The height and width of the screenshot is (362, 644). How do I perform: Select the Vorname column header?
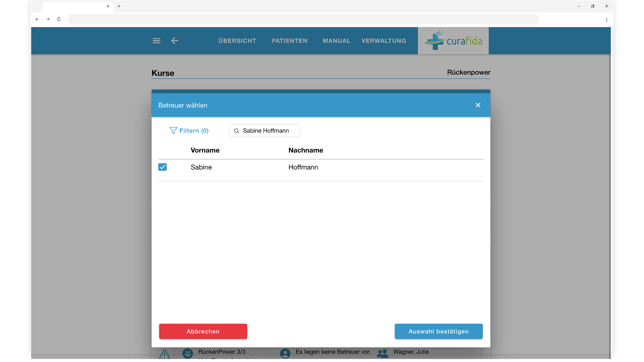point(205,150)
